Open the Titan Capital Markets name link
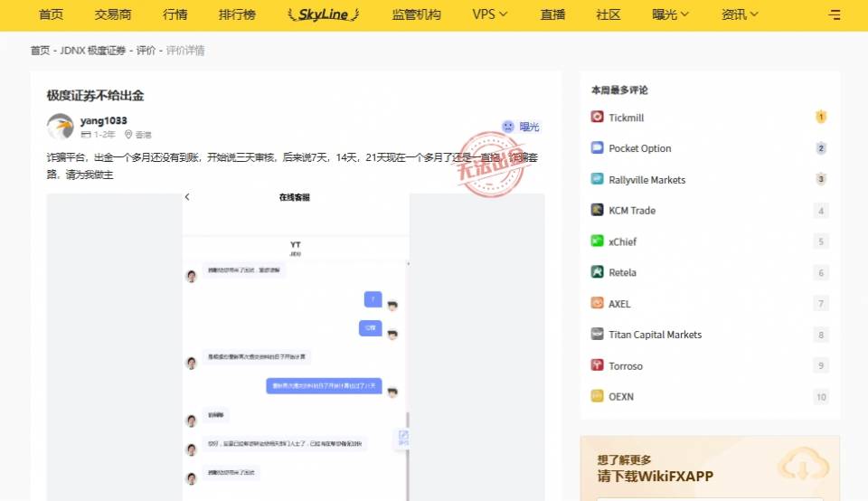Viewport: 868px width, 501px height. (x=655, y=335)
